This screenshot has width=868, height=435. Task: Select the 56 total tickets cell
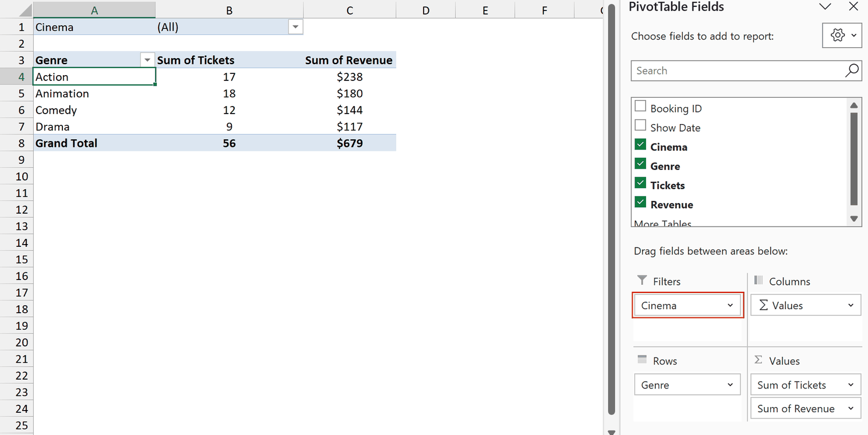tap(229, 143)
